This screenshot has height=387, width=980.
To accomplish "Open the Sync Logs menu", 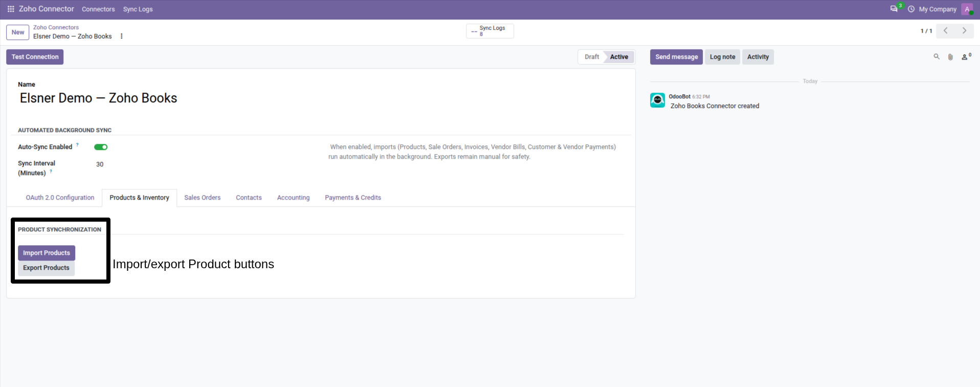I will [138, 9].
